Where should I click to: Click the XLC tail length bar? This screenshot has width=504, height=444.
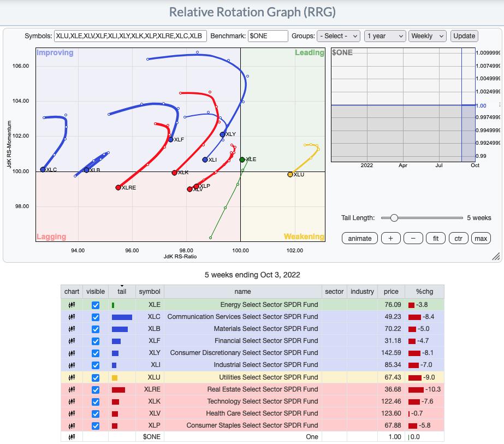122,317
